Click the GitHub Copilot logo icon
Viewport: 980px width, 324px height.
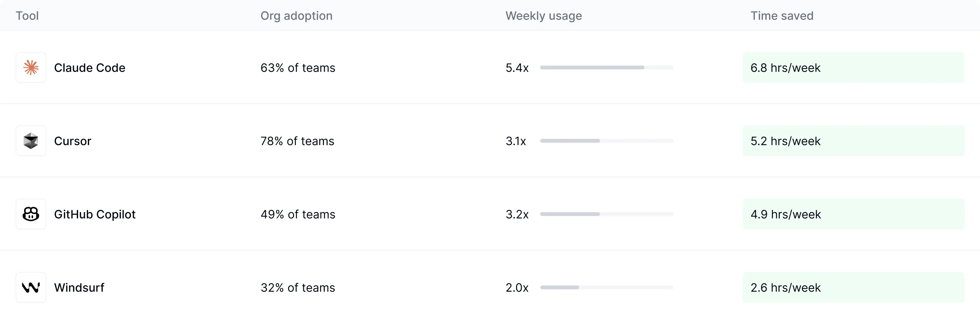tap(31, 214)
